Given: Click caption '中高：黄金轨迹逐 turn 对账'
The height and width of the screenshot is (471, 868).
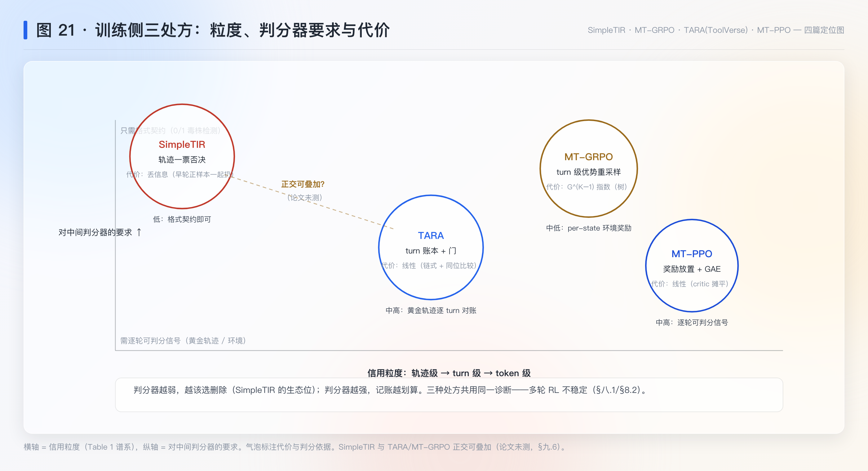Looking at the screenshot, I should click(x=431, y=310).
